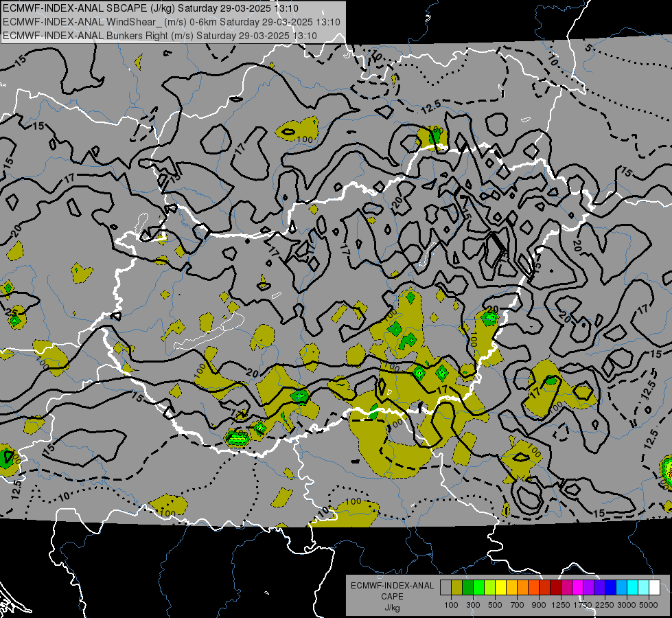The height and width of the screenshot is (618, 672).
Task: Click the 500 value under legend scale
Action: 495,605
